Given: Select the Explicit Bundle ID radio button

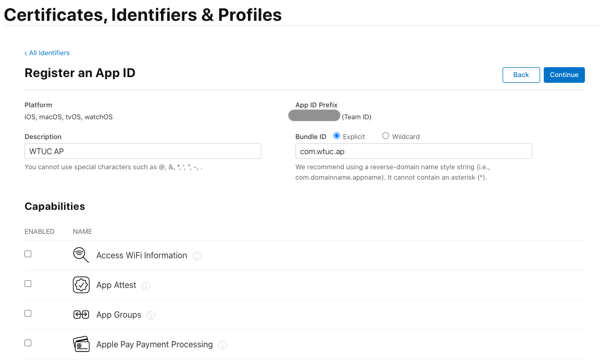Looking at the screenshot, I should pyautogui.click(x=336, y=136).
